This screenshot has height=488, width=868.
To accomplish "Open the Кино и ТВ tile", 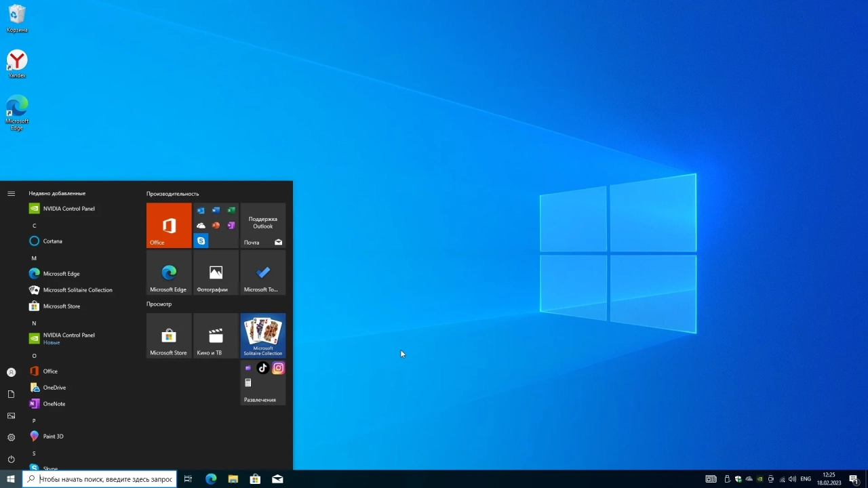I will click(x=216, y=335).
